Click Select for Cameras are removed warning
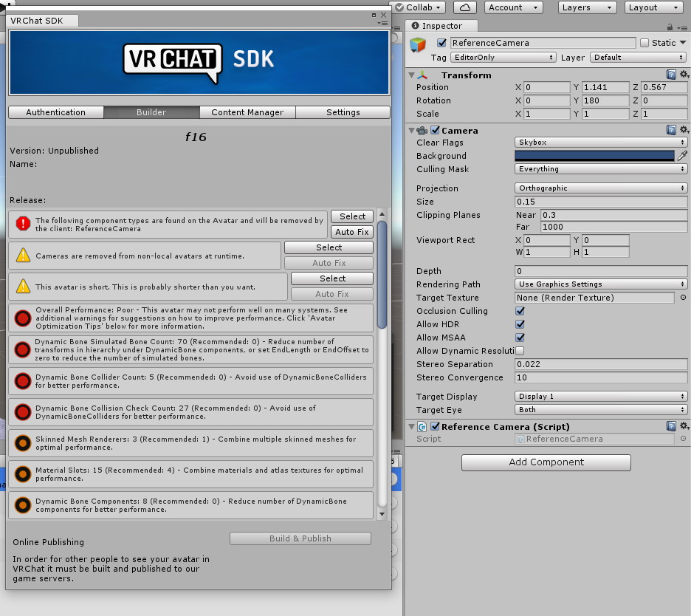Viewport: 691px width, 616px height. [x=329, y=247]
